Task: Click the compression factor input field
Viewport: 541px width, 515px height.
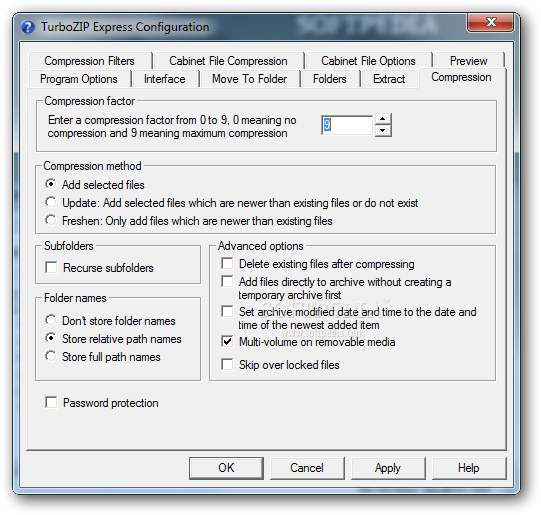Action: (x=347, y=125)
